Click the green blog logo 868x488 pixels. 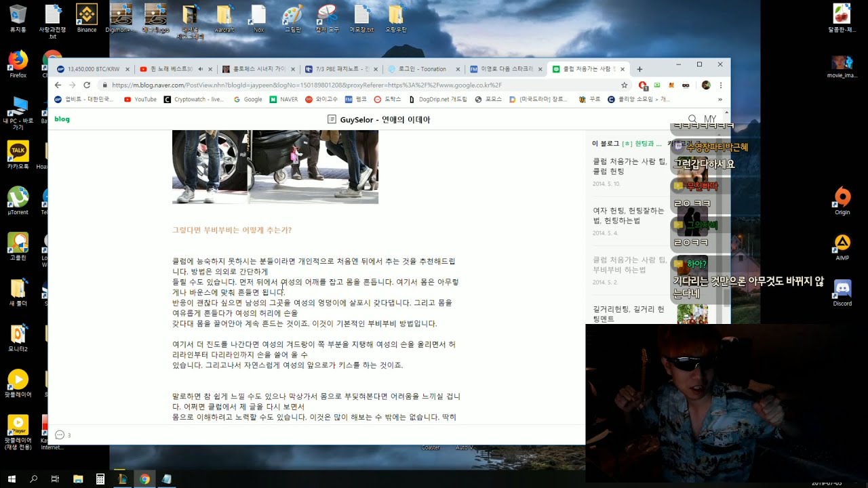62,119
